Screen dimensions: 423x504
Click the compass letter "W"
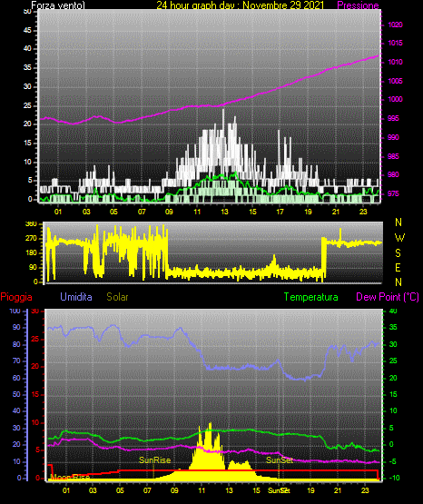[399, 238]
